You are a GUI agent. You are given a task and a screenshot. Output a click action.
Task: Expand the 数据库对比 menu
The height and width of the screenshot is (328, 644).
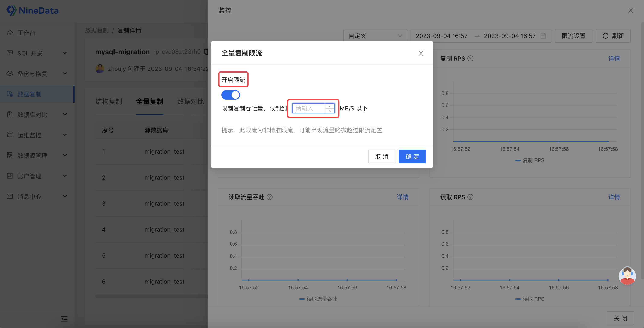(65, 115)
